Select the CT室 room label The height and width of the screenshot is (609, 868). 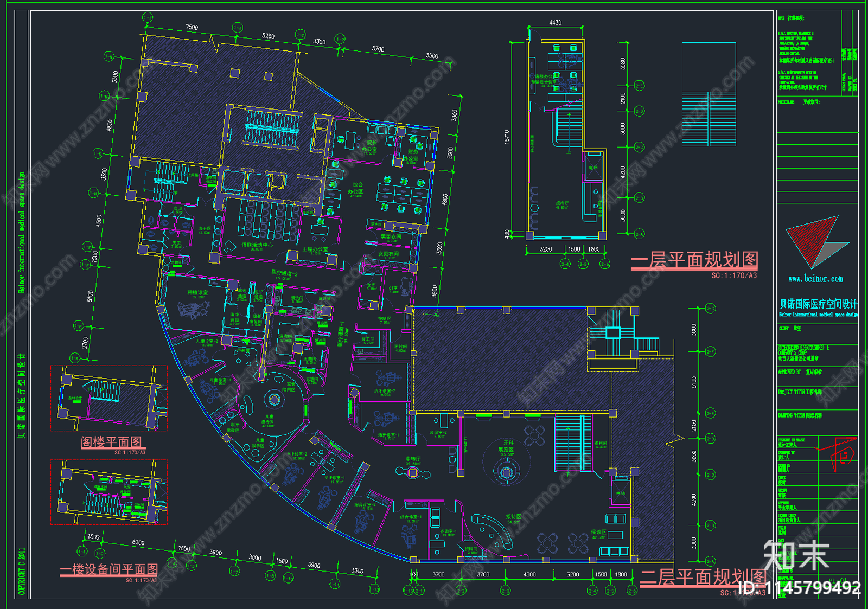[393, 289]
